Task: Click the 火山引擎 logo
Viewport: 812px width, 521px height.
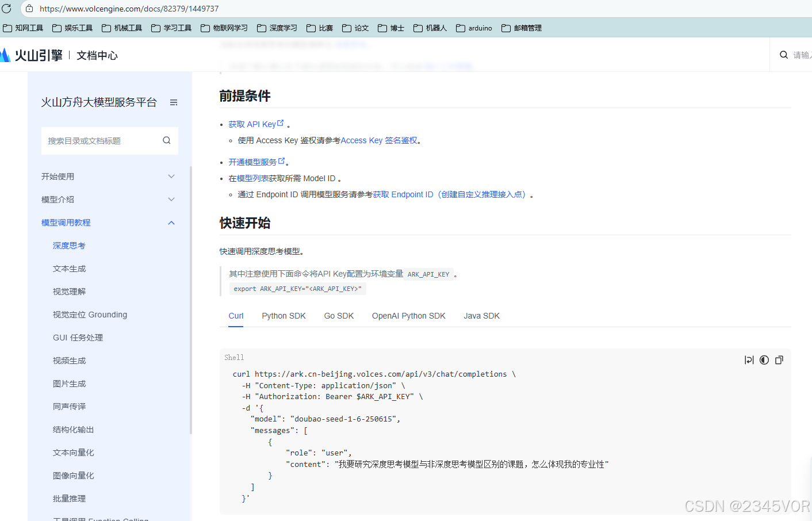Action: 31,55
